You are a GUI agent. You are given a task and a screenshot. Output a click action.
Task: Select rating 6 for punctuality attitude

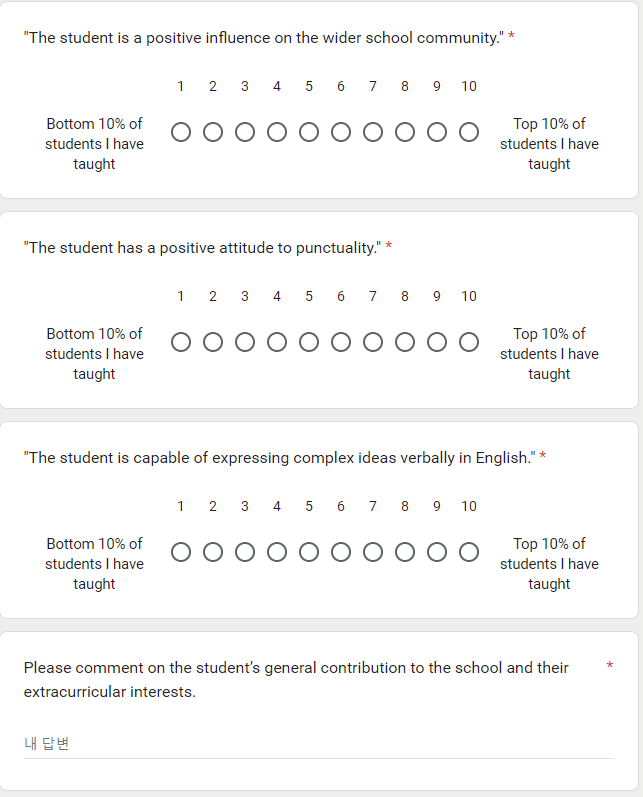coord(341,342)
